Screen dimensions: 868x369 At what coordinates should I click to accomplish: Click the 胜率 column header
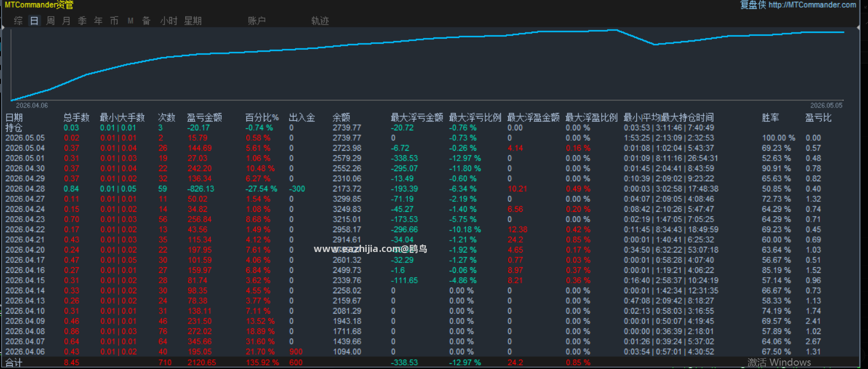(770, 117)
